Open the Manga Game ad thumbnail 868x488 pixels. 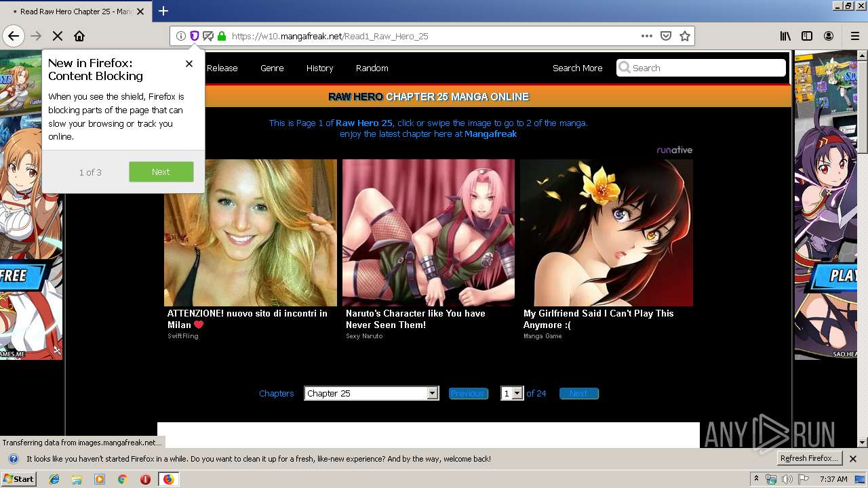(606, 232)
